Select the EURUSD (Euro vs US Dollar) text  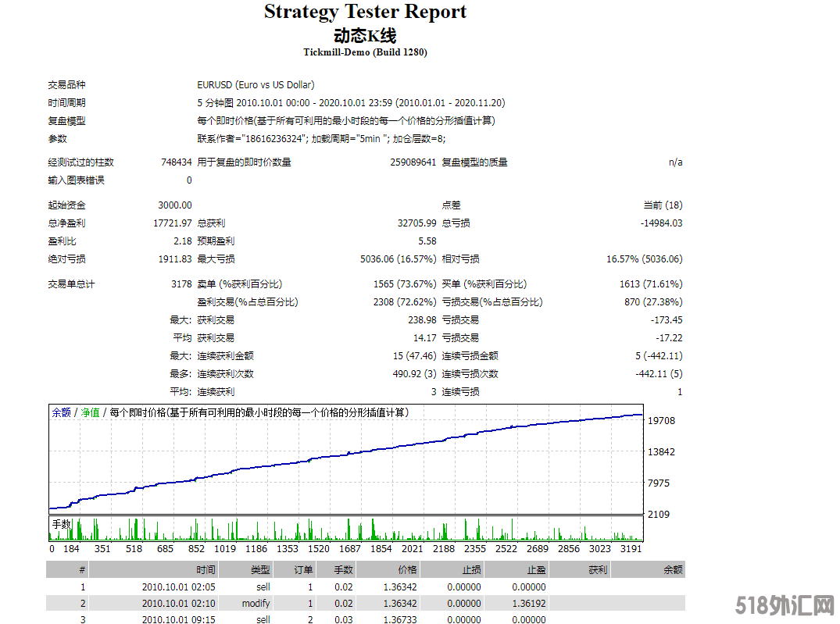256,85
